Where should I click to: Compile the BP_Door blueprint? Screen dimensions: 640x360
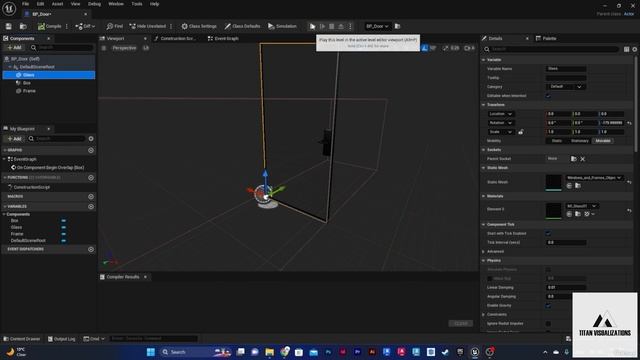[x=49, y=27]
